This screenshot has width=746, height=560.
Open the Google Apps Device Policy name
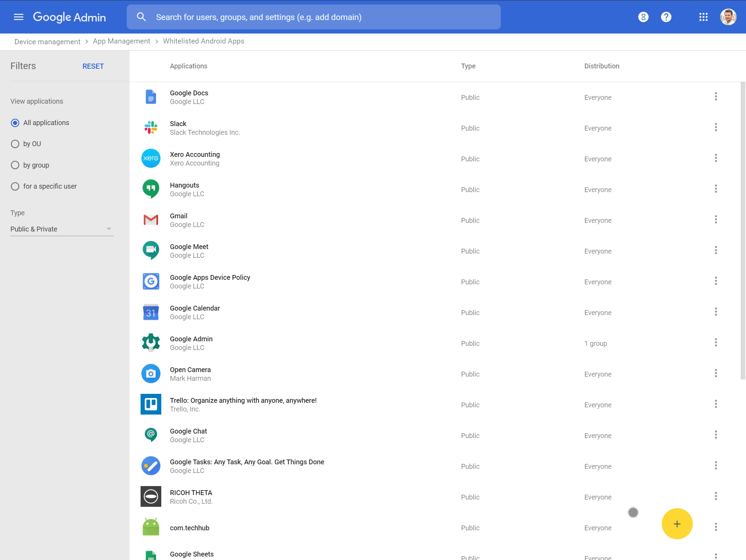click(210, 277)
